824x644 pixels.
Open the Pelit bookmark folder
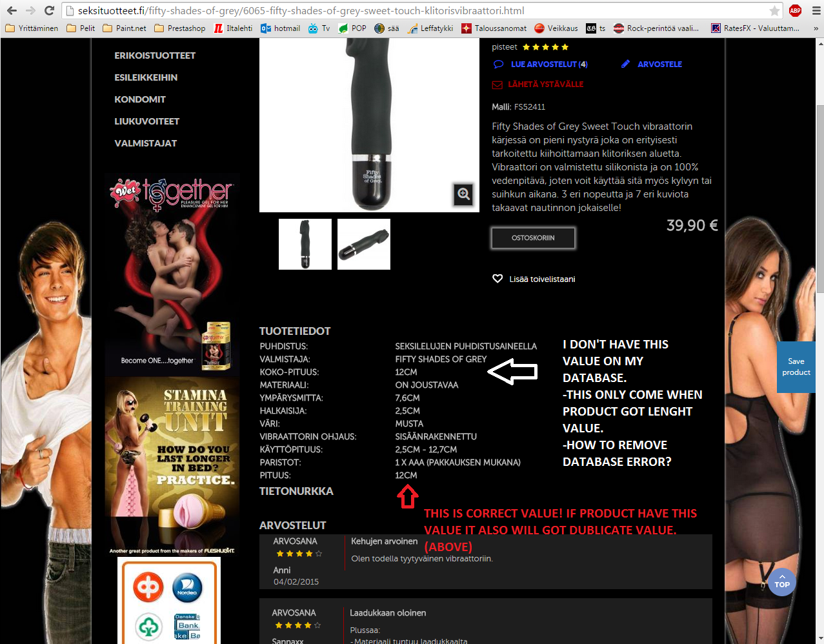(x=81, y=28)
